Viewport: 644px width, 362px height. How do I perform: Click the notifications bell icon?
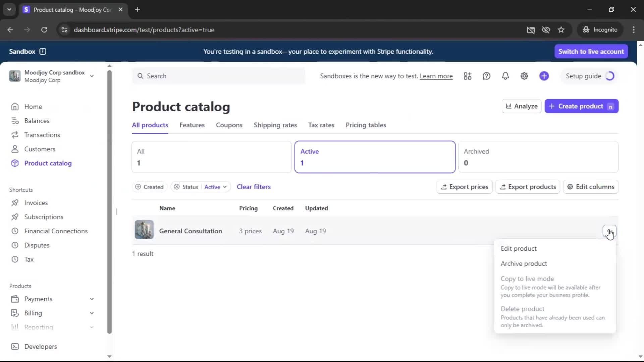coord(505,76)
